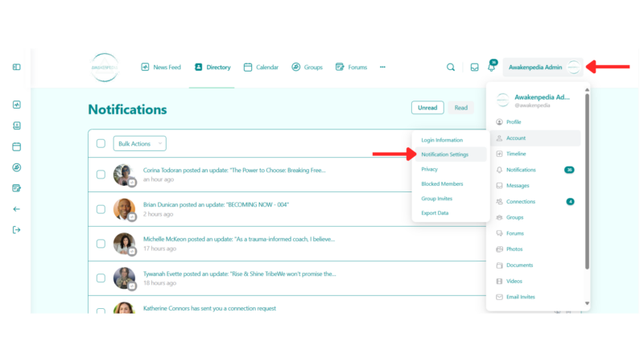Select Group Invites in Account submenu
This screenshot has height=362, width=644.
436,199
